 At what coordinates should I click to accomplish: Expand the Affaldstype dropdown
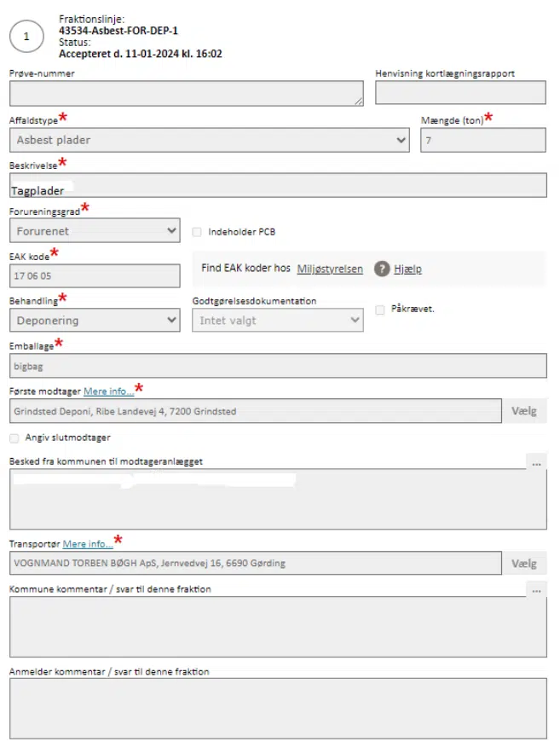coord(209,140)
